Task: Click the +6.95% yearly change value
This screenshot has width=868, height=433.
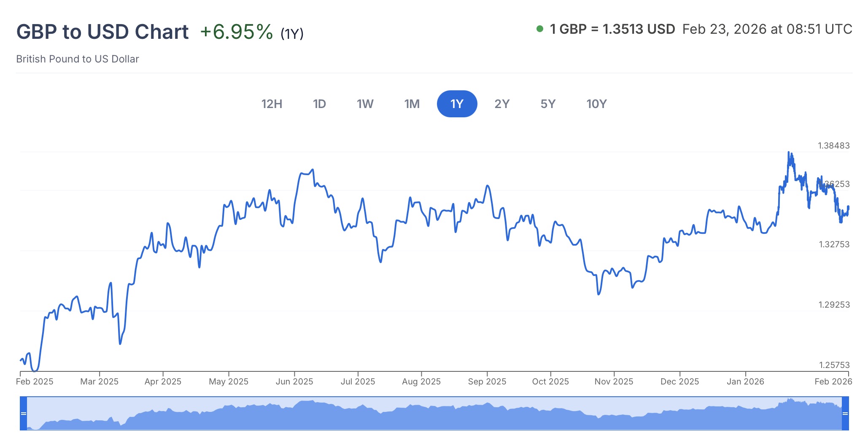Action: tap(236, 32)
